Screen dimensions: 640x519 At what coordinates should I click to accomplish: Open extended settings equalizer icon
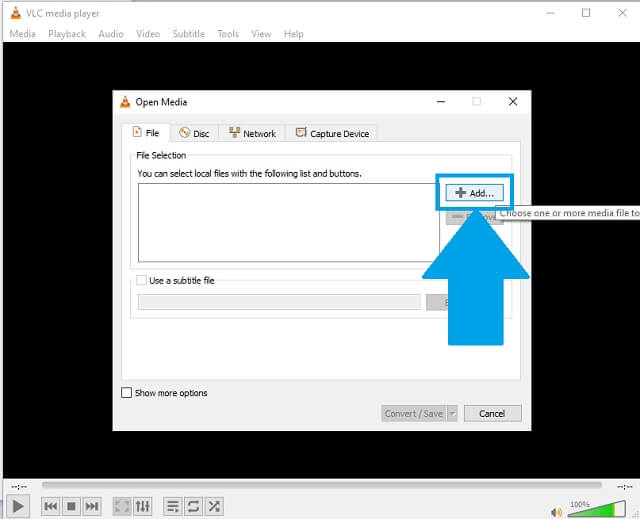tap(143, 507)
